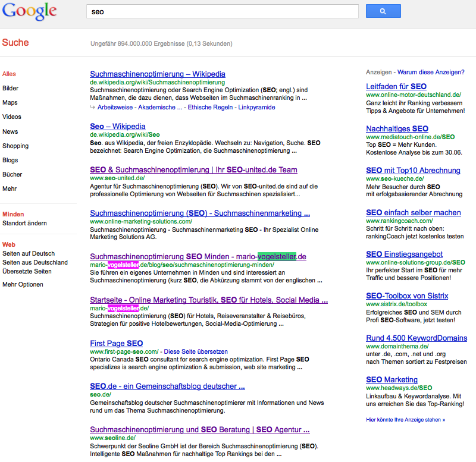Open Blogs results
Viewport: 476px width, 462px height.
coord(10,160)
